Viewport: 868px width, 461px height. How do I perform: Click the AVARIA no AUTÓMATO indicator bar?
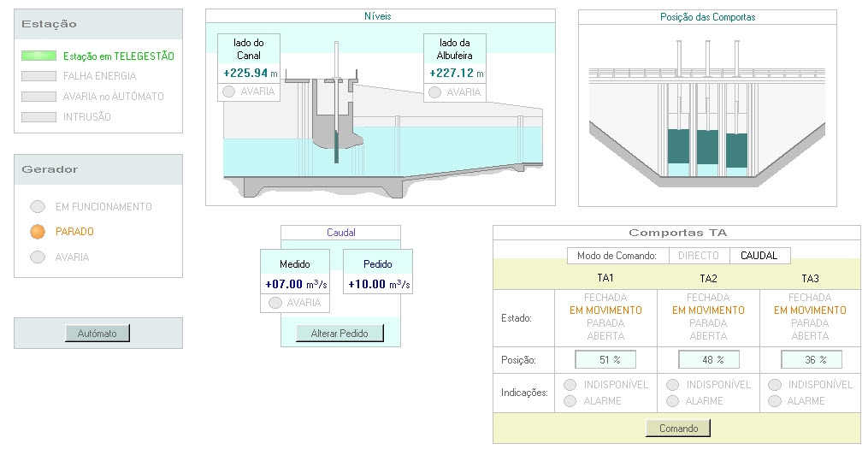pos(38,97)
